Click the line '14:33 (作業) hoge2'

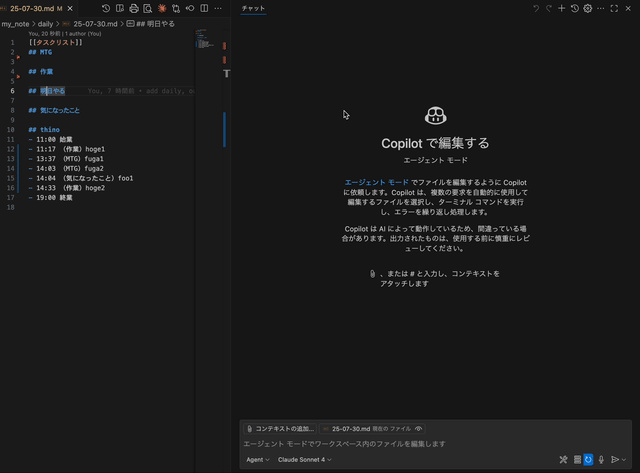coord(67,188)
